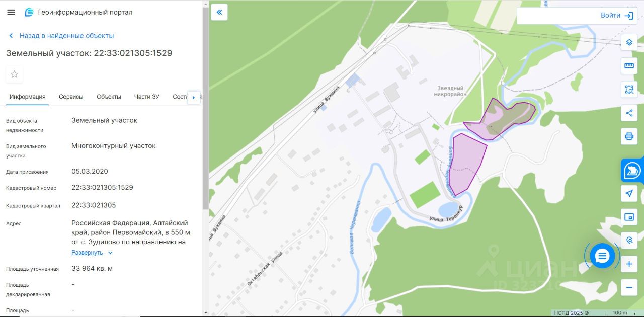Click the area value 33 964 кв. м
This screenshot has width=644, height=317.
click(92, 268)
